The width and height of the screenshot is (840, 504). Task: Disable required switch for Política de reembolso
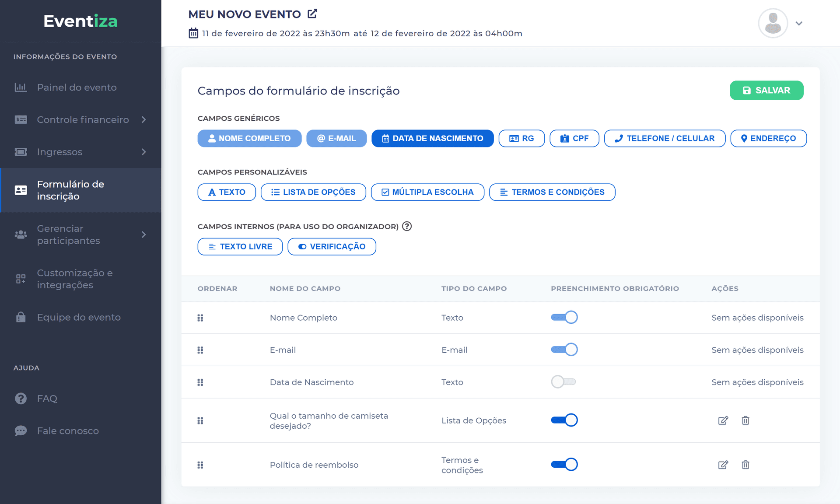564,464
